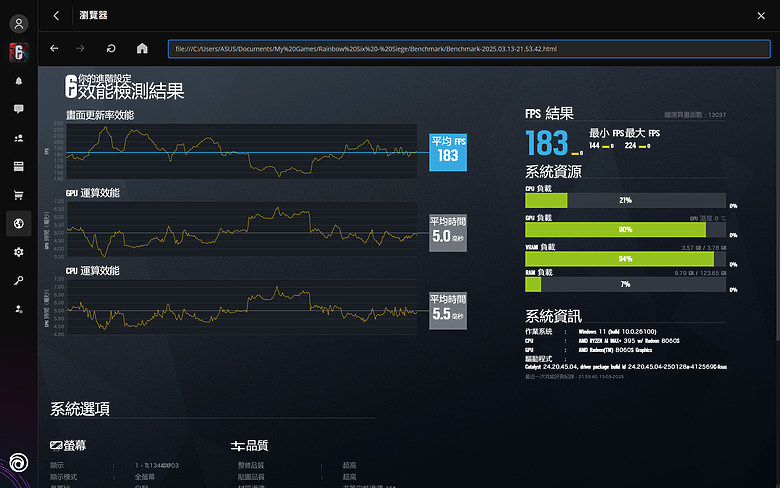
Task: Click the 效能檢測結果 page title
Action: (x=131, y=91)
